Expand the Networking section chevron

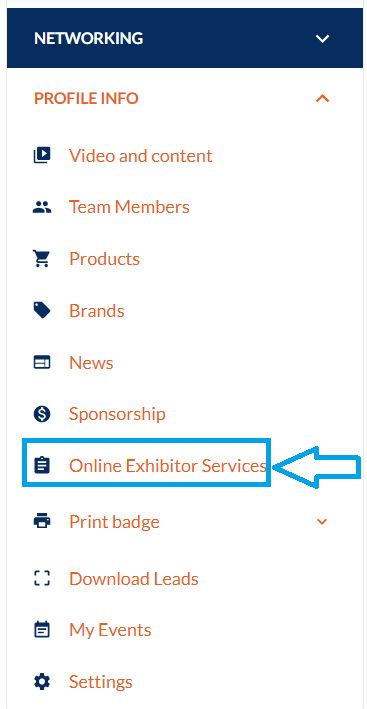(x=322, y=38)
